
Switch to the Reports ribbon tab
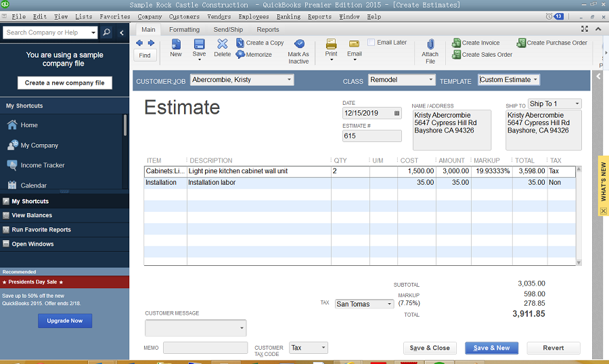point(267,30)
